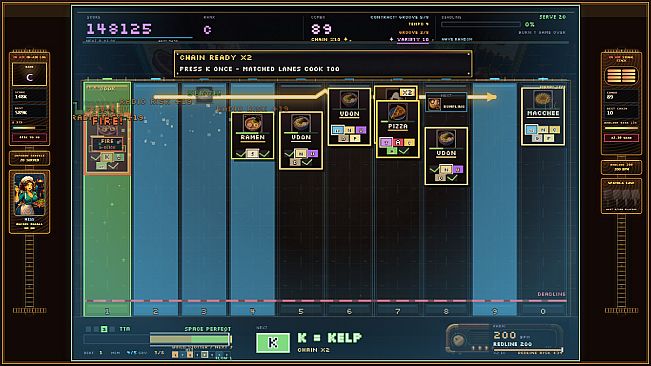Select lane 2 number label

[x=155, y=311]
